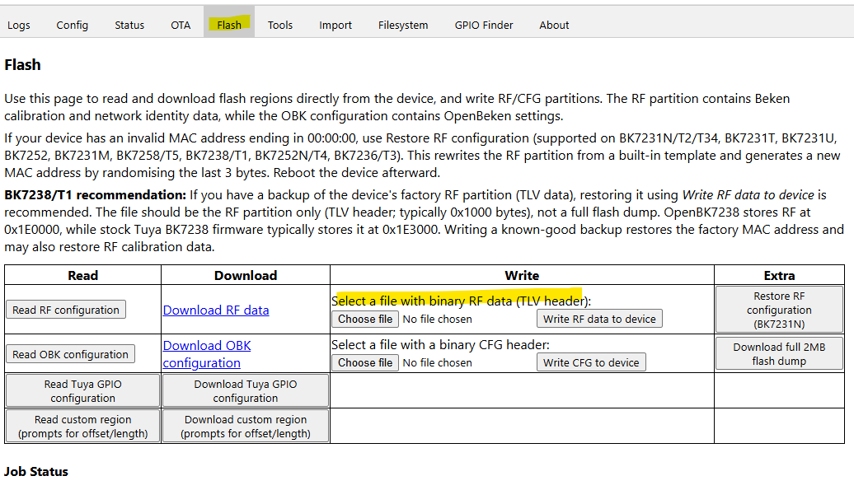
Task: Click Restore RF configuration (BK7231N) button
Action: 779,310
